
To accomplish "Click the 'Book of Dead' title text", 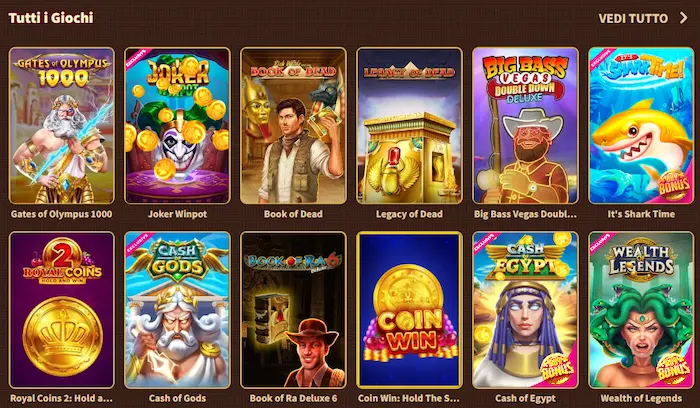I will [x=293, y=214].
